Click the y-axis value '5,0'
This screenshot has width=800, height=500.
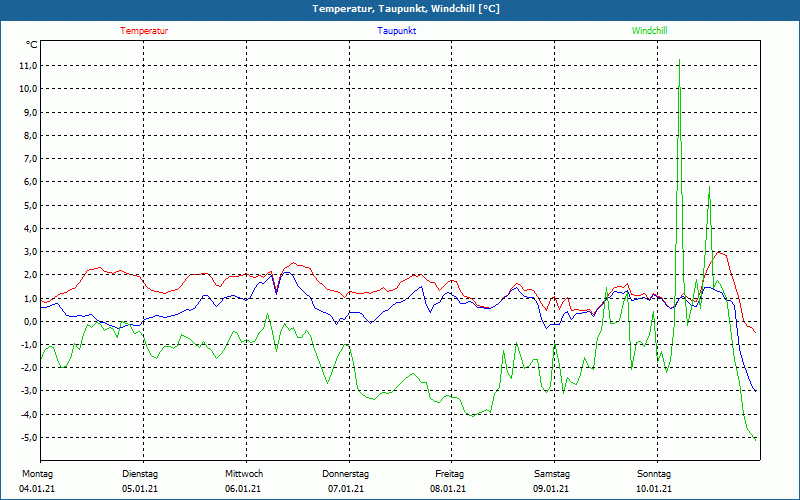29,205
